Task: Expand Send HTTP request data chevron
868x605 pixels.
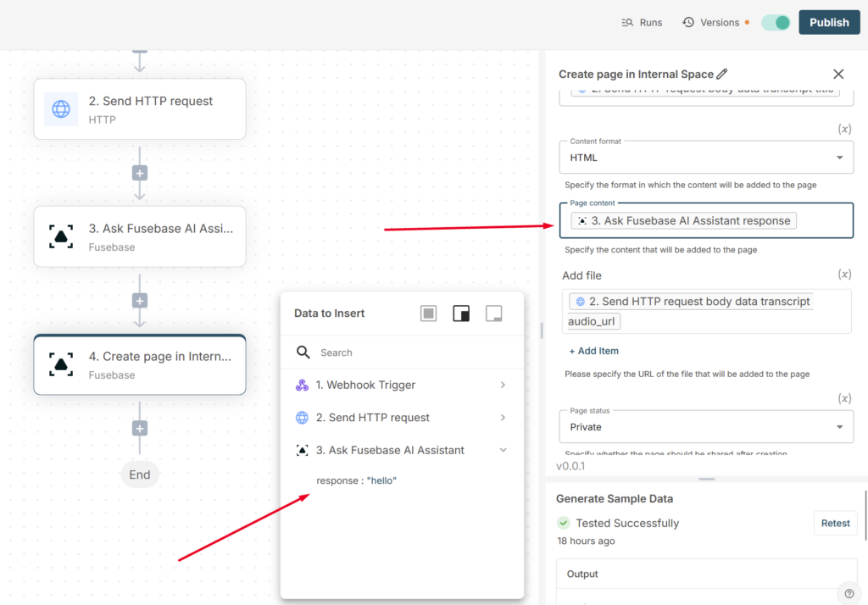Action: (503, 418)
